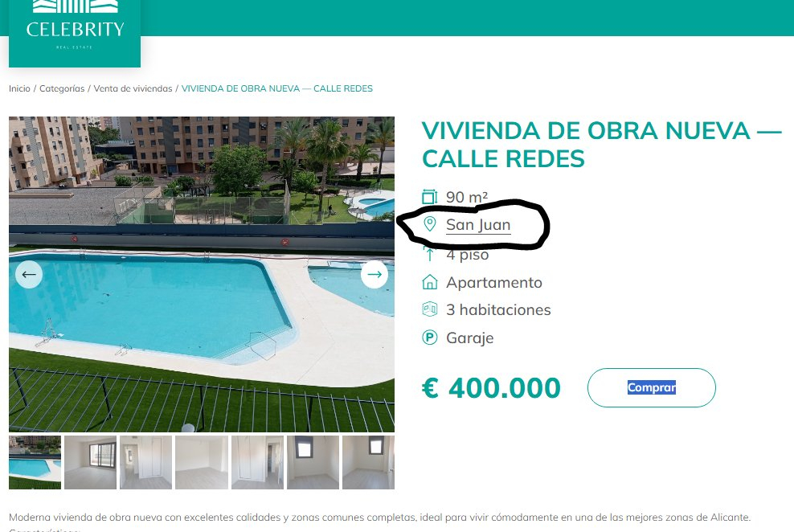794x532 pixels.
Task: Click the rooms icon beside 3 habitaciones
Action: (x=429, y=309)
